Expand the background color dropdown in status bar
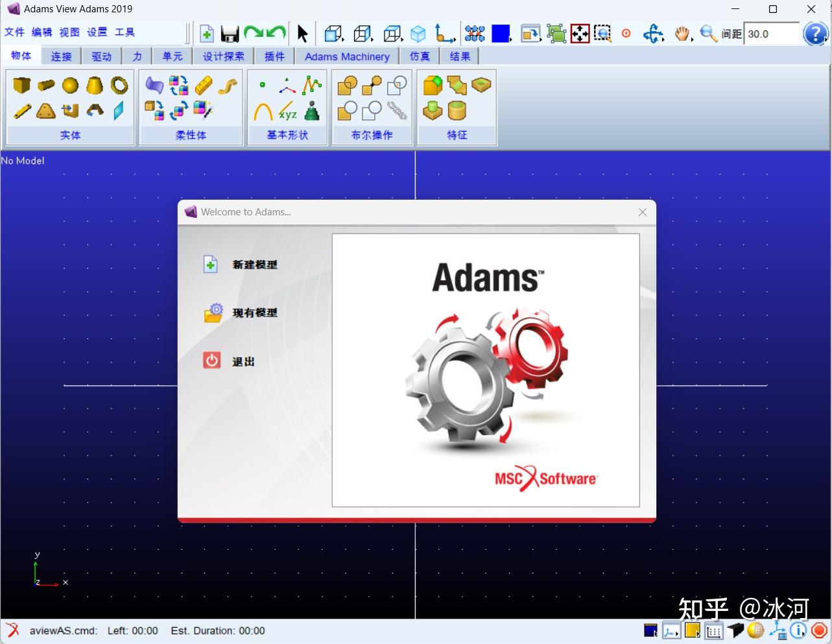The height and width of the screenshot is (644, 832). [x=651, y=630]
